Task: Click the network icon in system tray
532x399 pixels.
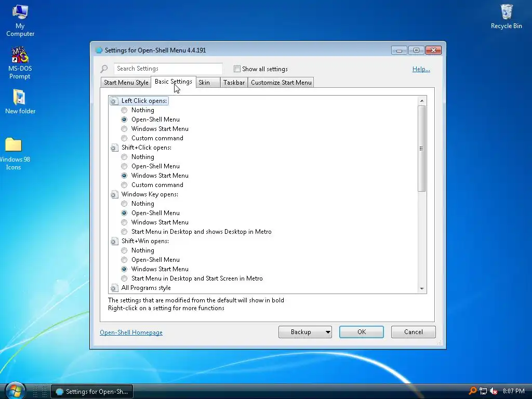Action: [483, 391]
